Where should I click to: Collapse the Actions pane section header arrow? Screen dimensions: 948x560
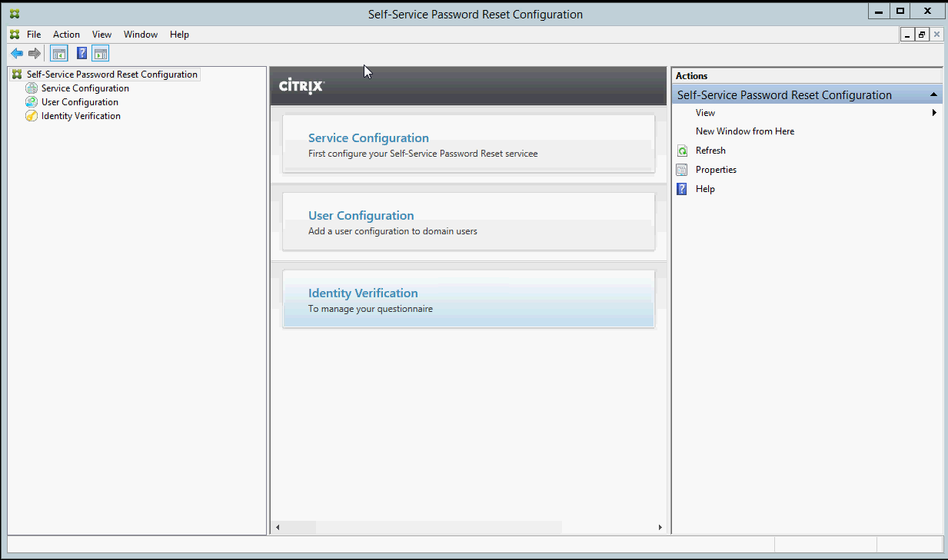pos(933,95)
